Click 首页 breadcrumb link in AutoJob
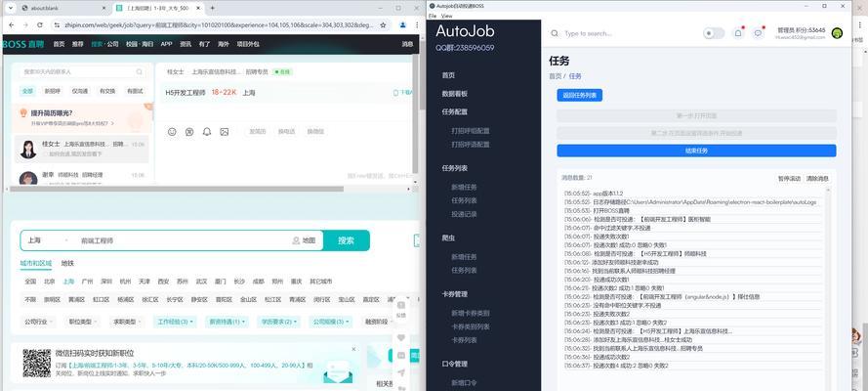The image size is (868, 391). click(x=556, y=76)
